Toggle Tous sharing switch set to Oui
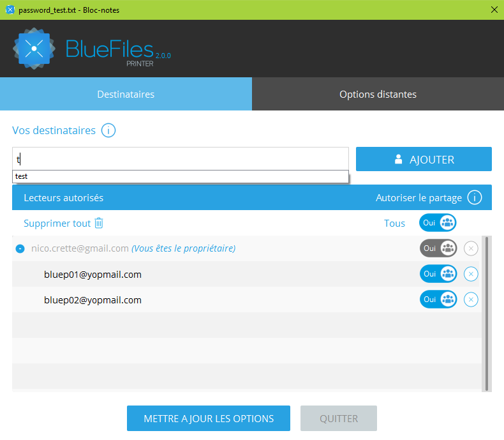 point(438,223)
